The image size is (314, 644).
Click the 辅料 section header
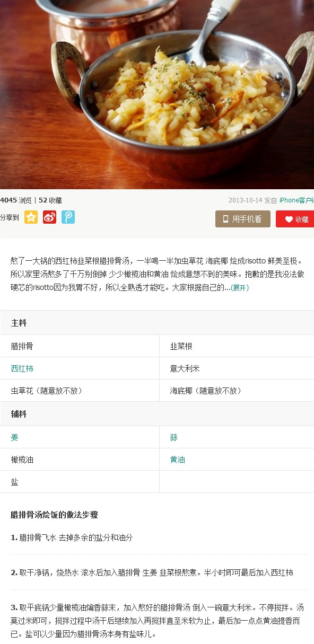tap(157, 414)
